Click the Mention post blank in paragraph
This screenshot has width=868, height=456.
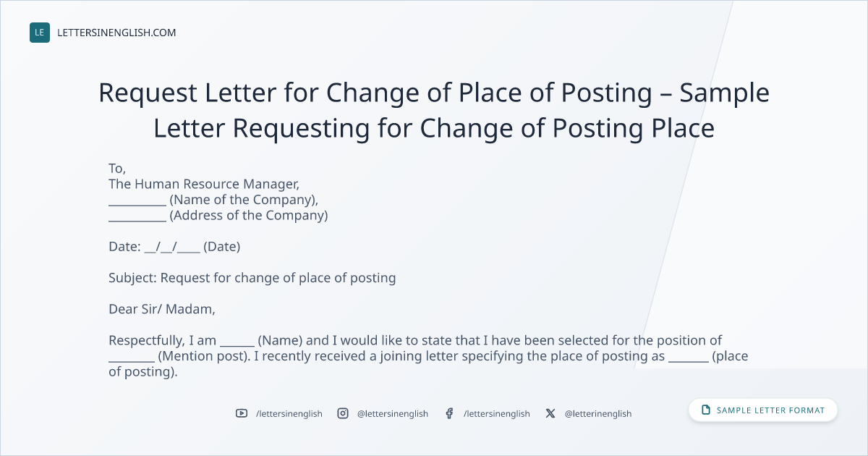132,357
